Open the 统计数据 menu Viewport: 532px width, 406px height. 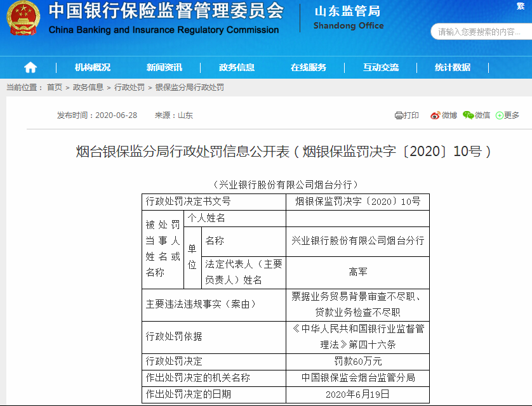[453, 67]
